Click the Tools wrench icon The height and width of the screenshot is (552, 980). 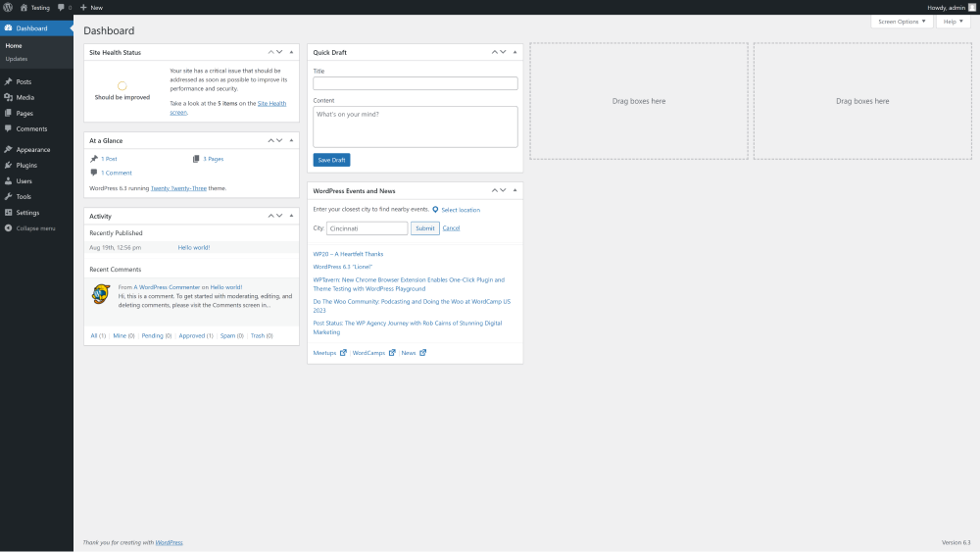[x=8, y=196]
